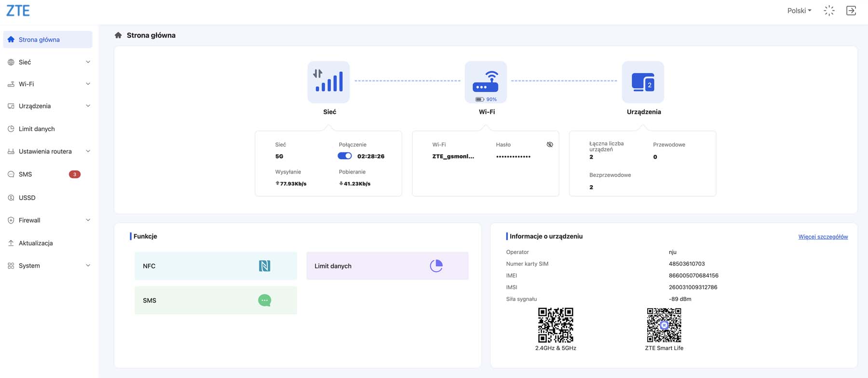Click the chat icon beside sidebar SMS
The width and height of the screenshot is (868, 378).
[11, 174]
